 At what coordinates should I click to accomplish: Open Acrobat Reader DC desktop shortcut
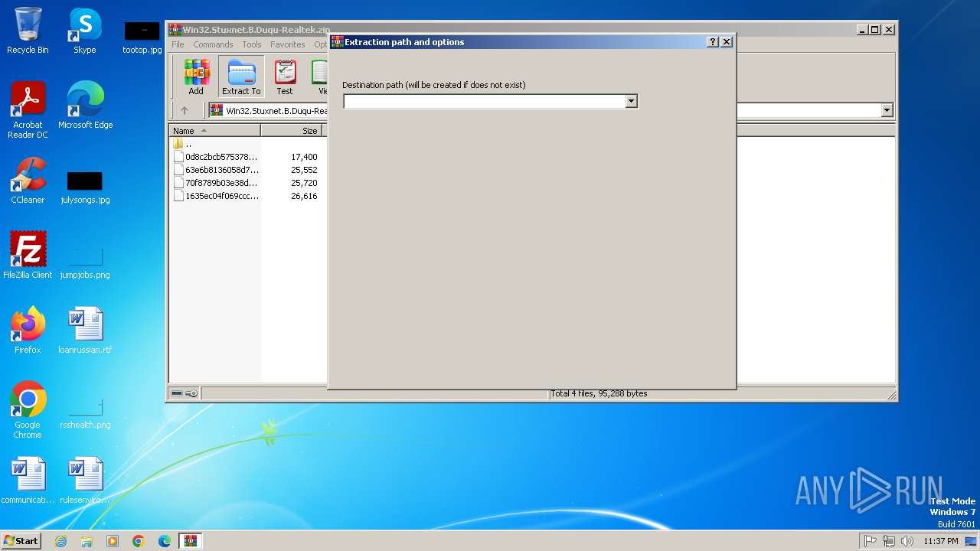tap(28, 110)
